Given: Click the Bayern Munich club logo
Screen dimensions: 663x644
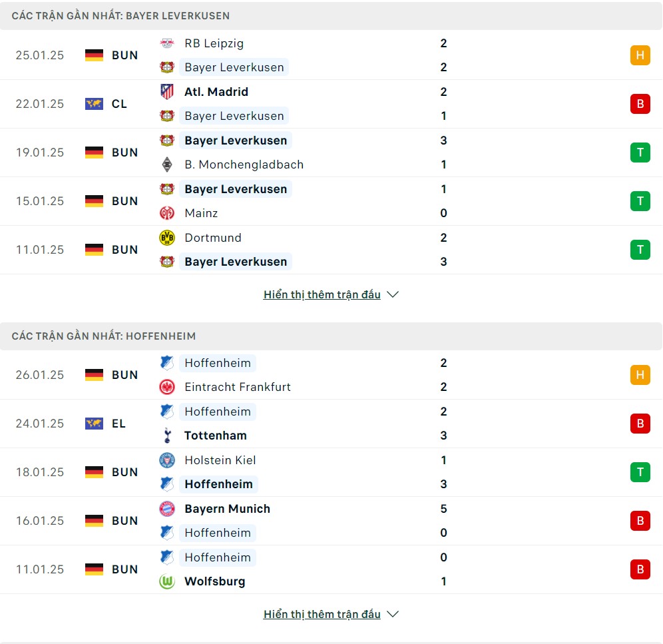Looking at the screenshot, I should click(x=167, y=509).
